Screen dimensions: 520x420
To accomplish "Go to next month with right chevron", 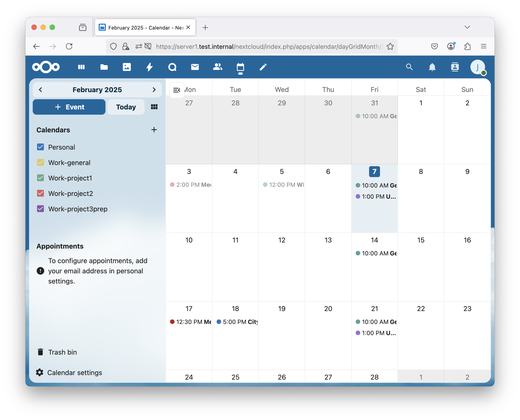I will tap(154, 90).
